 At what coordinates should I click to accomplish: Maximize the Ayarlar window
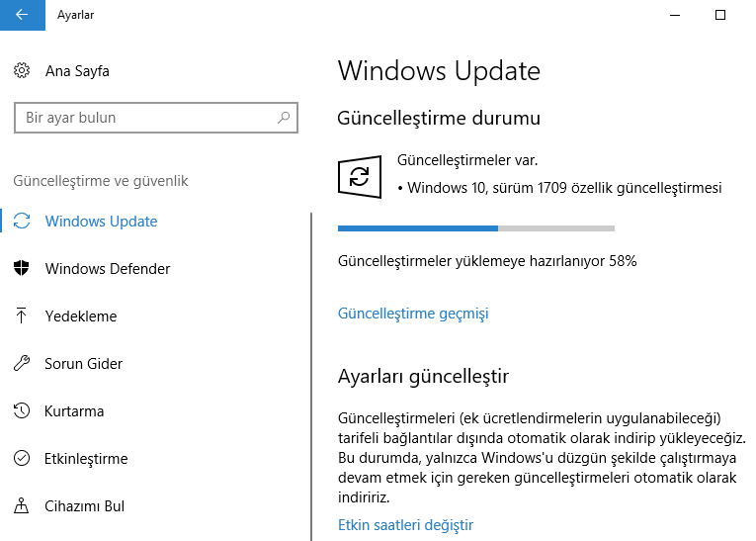click(x=720, y=15)
